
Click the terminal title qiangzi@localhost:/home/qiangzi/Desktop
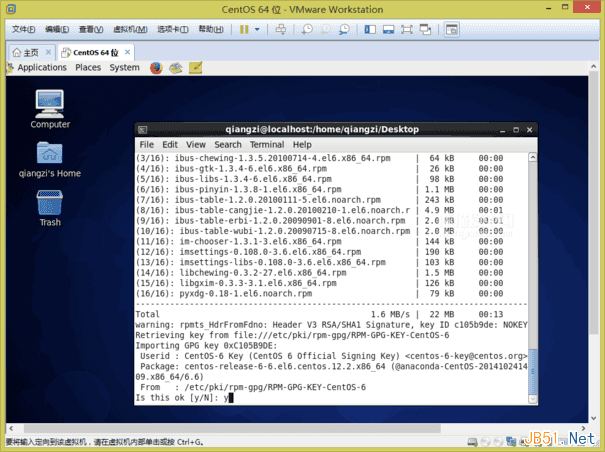pos(322,130)
